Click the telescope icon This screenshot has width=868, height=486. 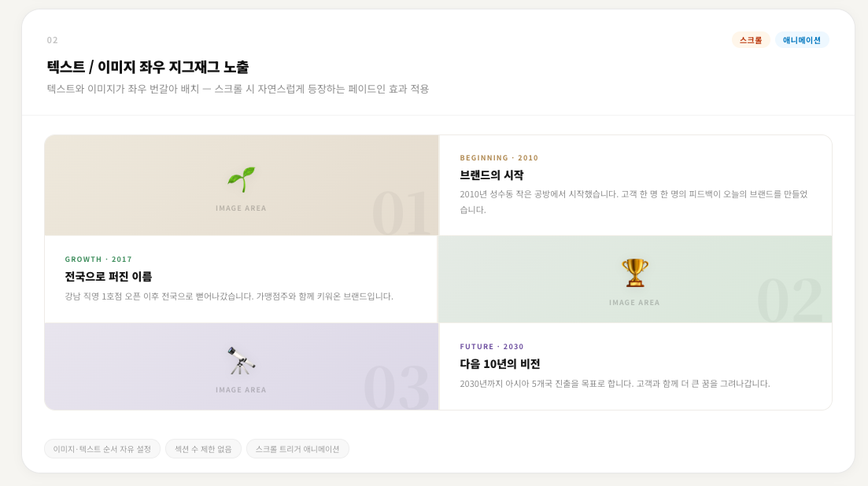coord(242,360)
